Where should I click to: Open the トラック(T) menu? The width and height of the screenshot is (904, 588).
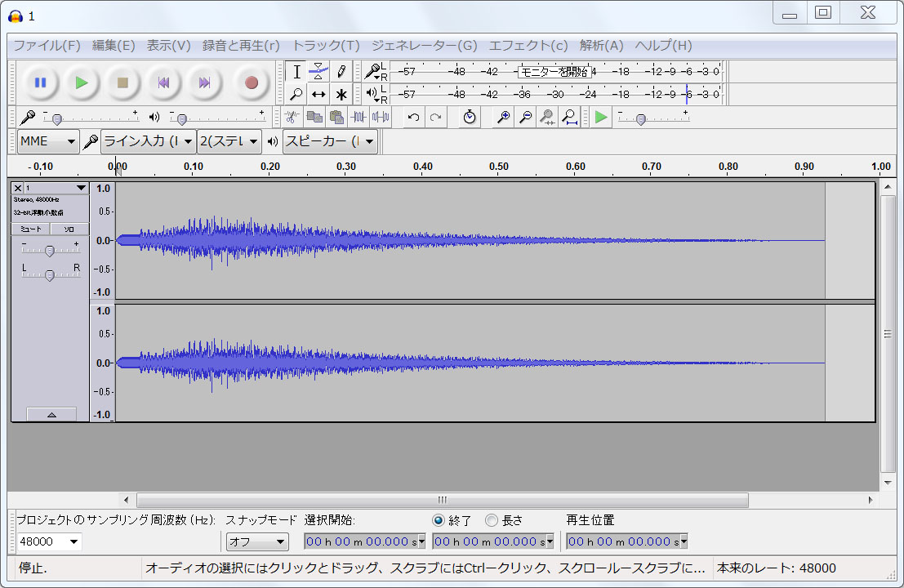(326, 46)
